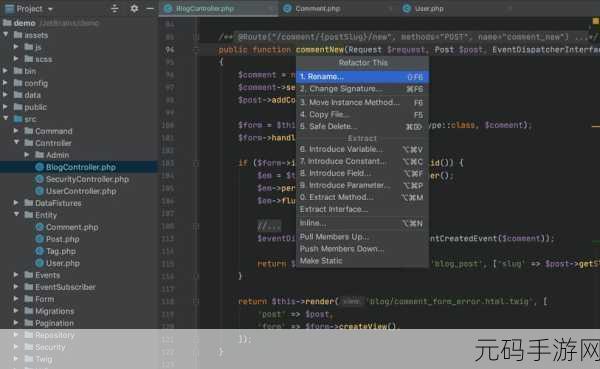
Task: Click the class icon on BlogController.php tab
Action: tap(168, 8)
